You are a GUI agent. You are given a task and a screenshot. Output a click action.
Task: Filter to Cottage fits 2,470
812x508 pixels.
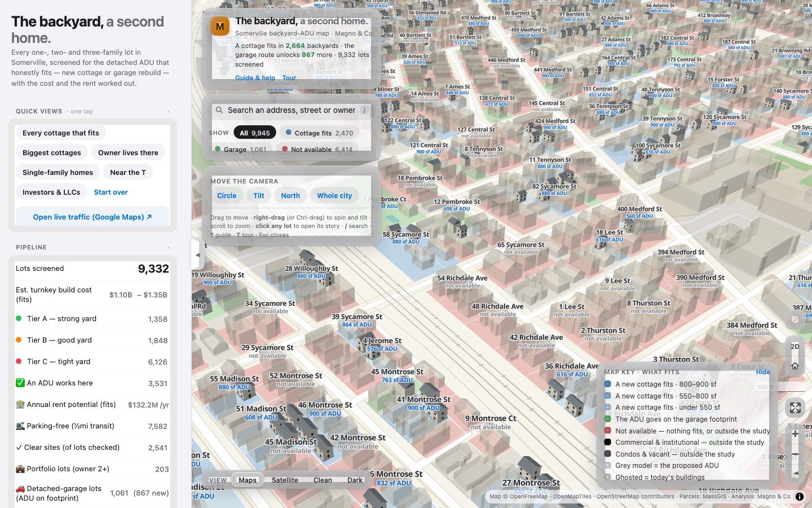point(319,133)
